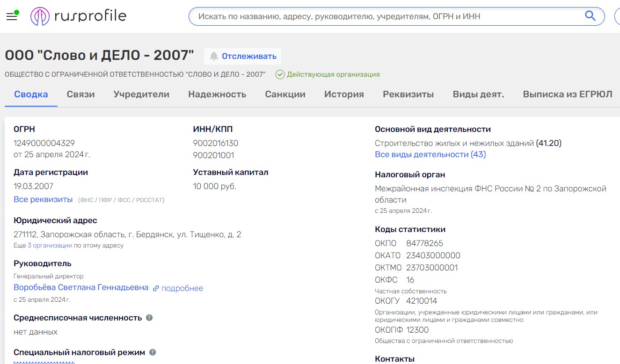Click the green checkmark near Действующая организация
The image size is (620, 364).
pos(279,74)
